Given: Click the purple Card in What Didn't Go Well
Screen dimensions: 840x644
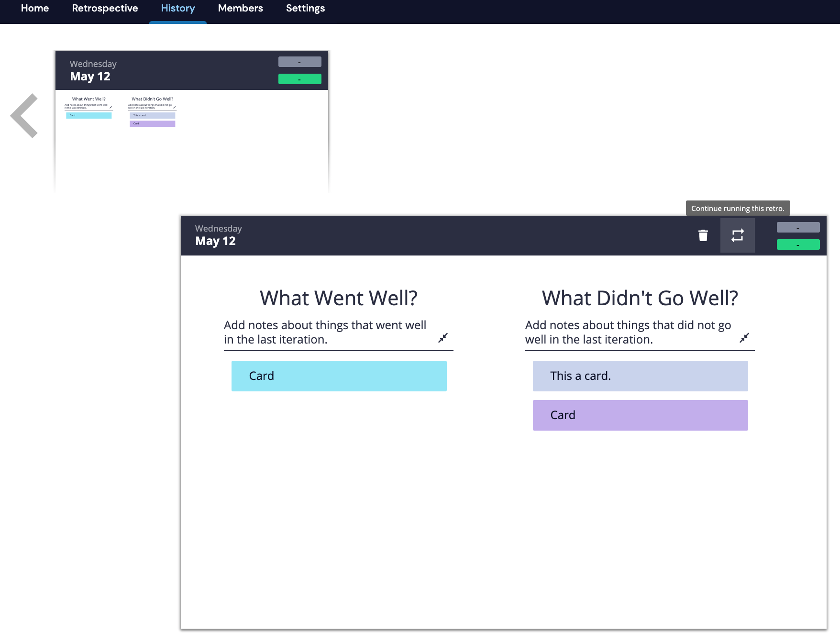Looking at the screenshot, I should coord(640,415).
